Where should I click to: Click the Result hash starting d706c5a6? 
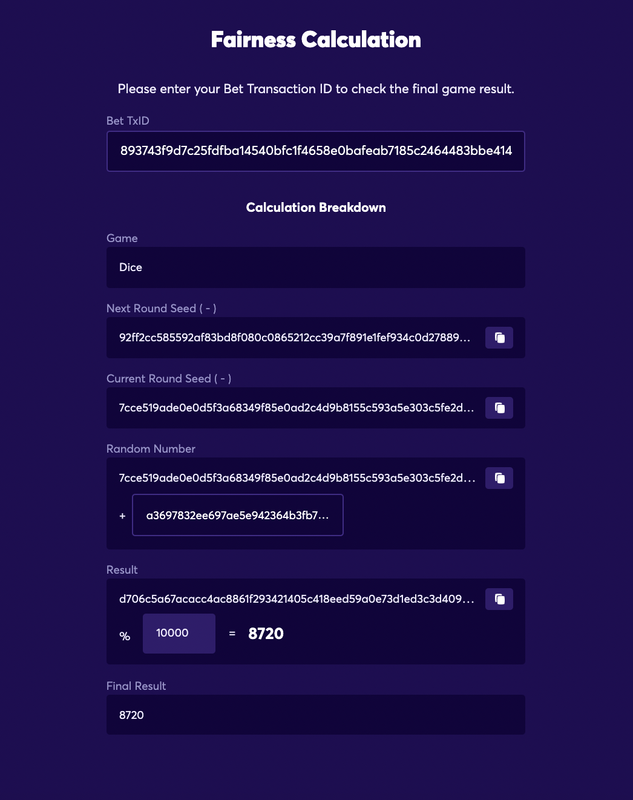(x=296, y=599)
